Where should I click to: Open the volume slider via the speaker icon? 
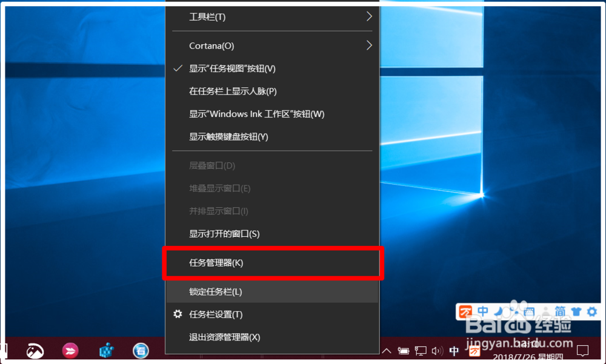436,351
